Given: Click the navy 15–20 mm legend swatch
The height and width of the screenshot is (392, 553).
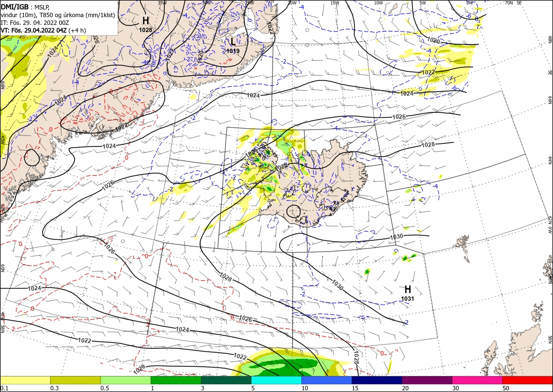Looking at the screenshot, I should point(377,380).
